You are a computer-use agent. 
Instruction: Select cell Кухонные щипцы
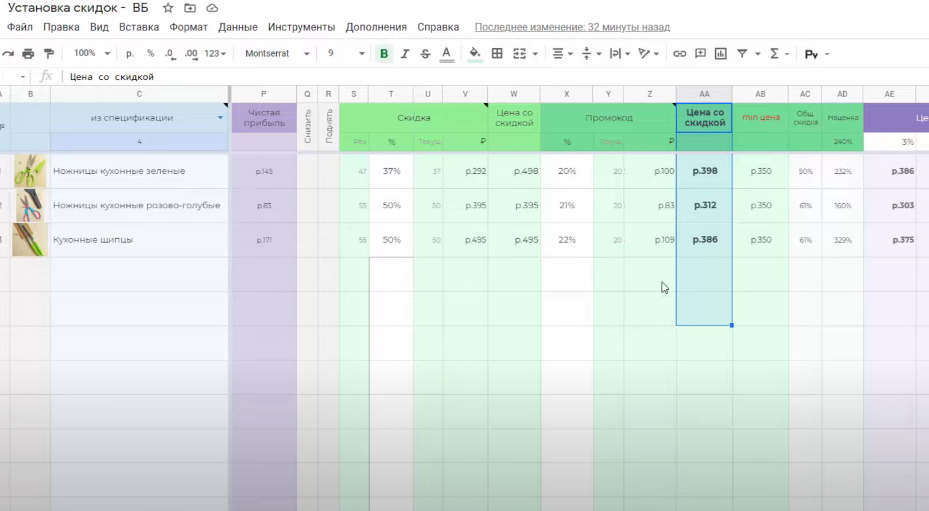[x=139, y=239]
